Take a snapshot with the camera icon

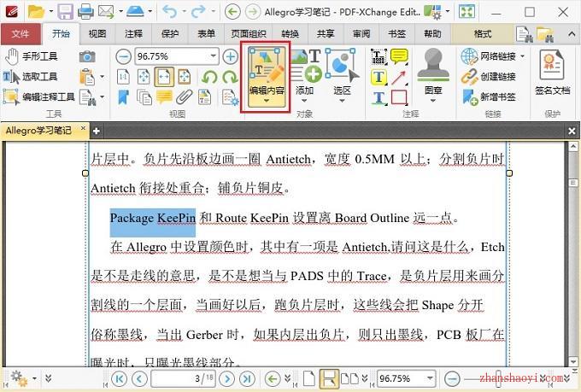click(87, 56)
